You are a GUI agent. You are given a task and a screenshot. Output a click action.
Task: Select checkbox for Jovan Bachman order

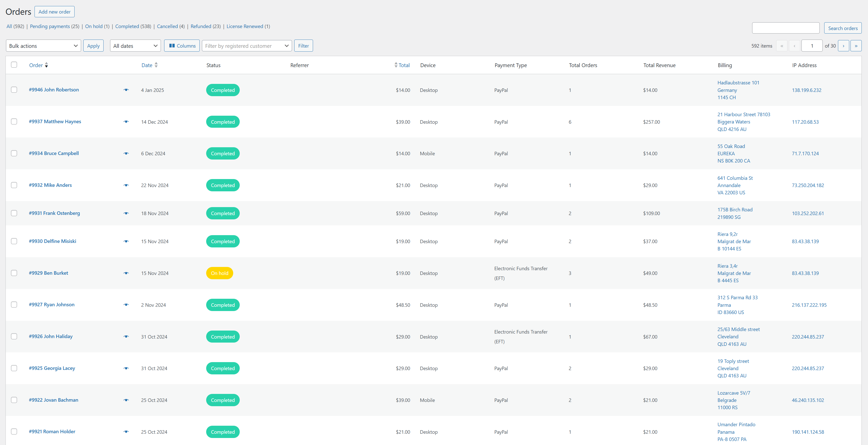[x=14, y=400]
